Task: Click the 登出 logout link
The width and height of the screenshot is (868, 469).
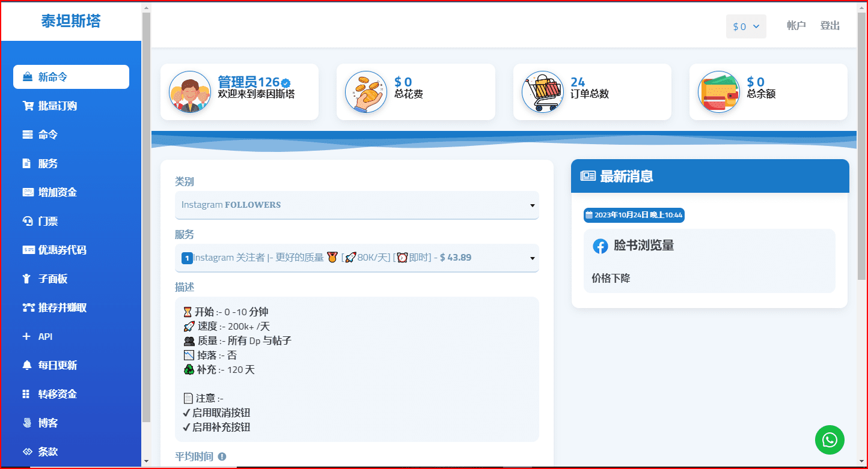Action: coord(830,26)
